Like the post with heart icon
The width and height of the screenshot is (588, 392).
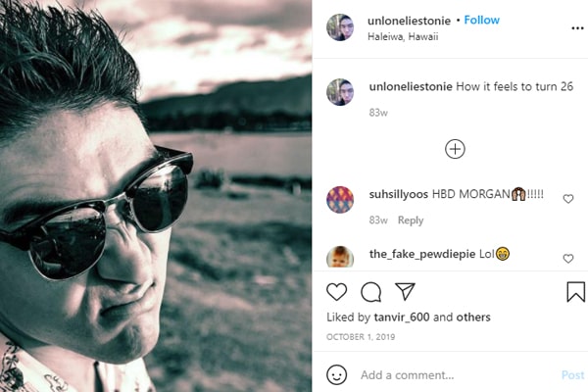tap(337, 291)
